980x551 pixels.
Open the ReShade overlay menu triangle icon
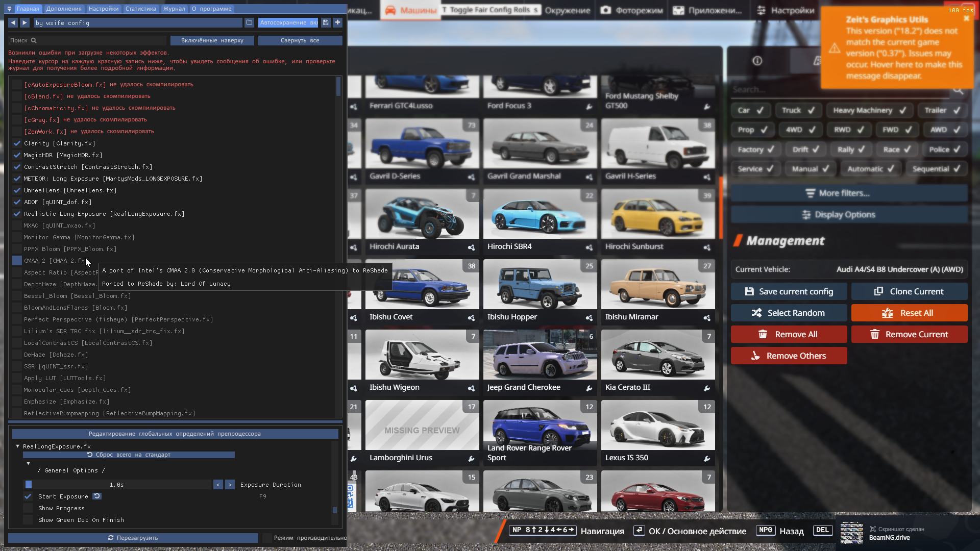pyautogui.click(x=9, y=9)
